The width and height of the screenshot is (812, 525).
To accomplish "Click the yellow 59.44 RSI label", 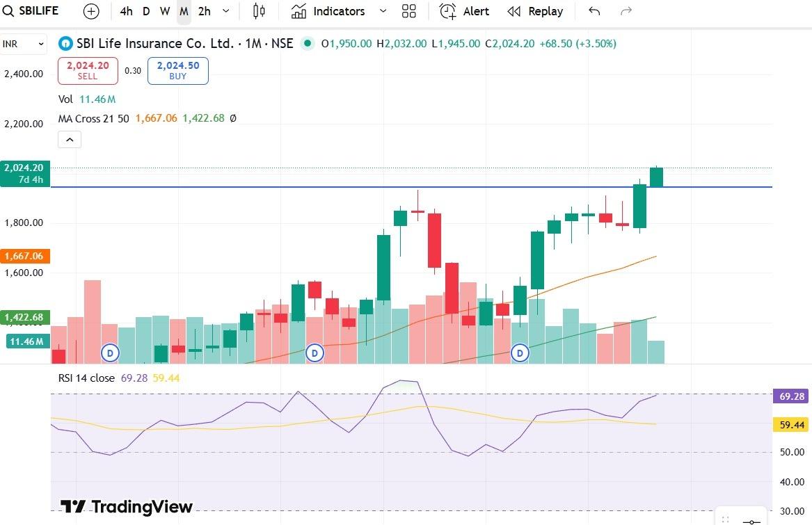I will pos(790,425).
